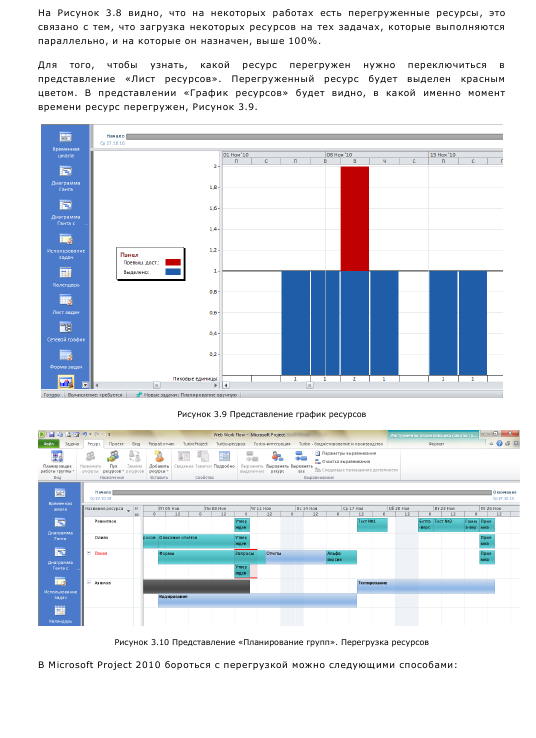The image size is (536, 738).
Task: Open Использование задач view in Figure 3.10 sidebar
Action: point(60,587)
